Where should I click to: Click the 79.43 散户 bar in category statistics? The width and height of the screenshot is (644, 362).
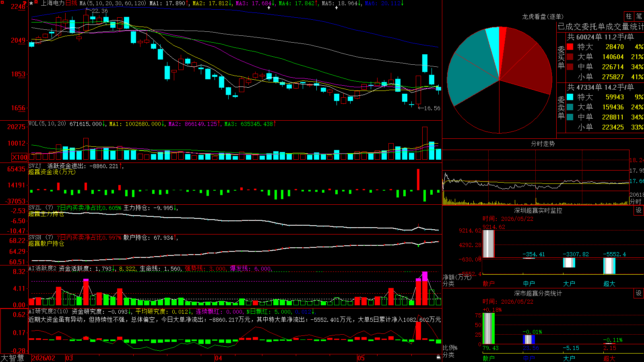(489, 329)
